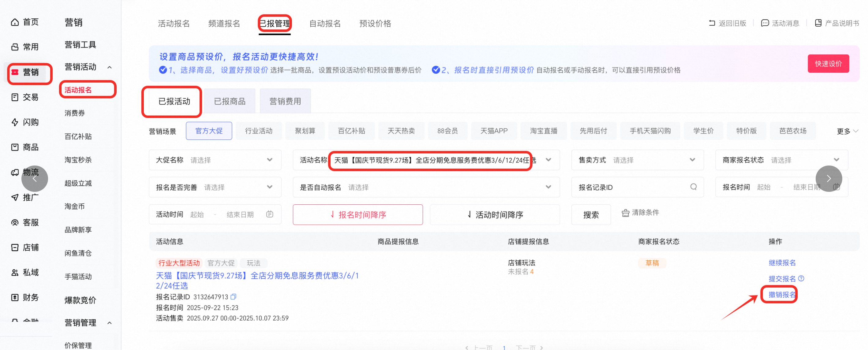Open 淘宝秒杀 in the marketing menu

point(78,160)
